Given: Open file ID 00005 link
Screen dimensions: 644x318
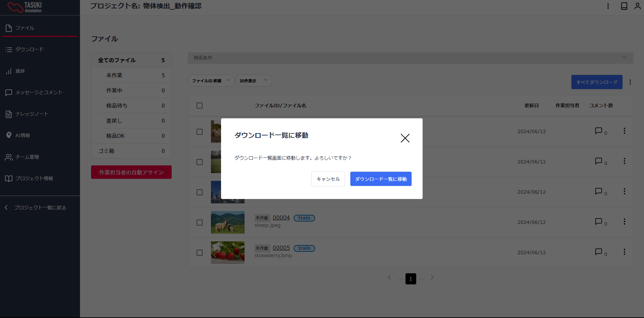Looking at the screenshot, I should (281, 248).
